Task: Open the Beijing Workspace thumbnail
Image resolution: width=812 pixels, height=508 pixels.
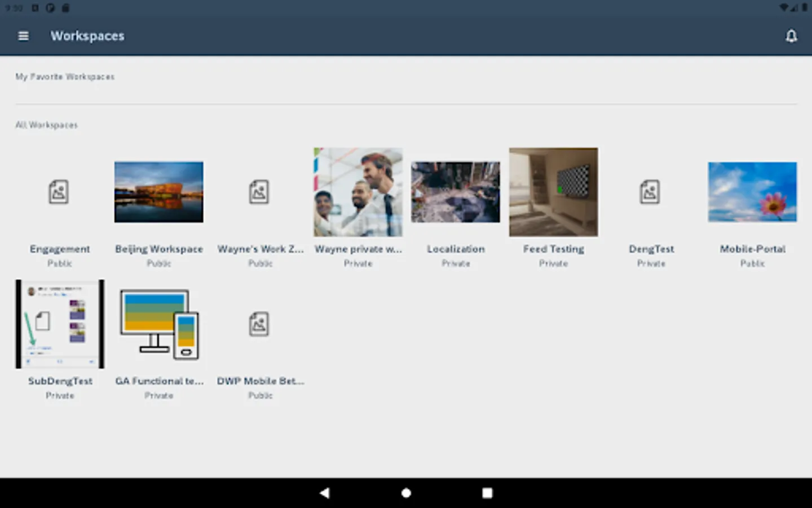Action: (x=158, y=192)
